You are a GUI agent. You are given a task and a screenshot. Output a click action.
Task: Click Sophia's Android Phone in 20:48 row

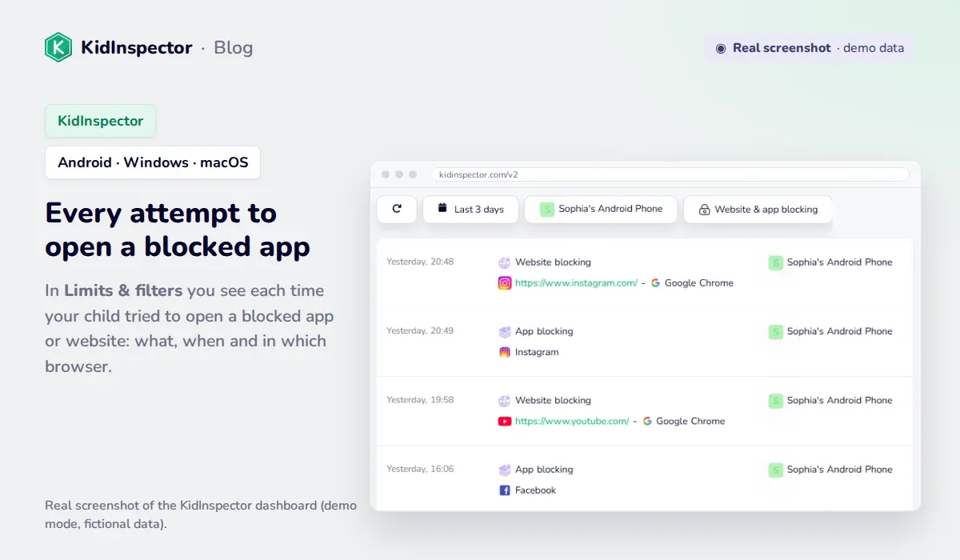[839, 262]
